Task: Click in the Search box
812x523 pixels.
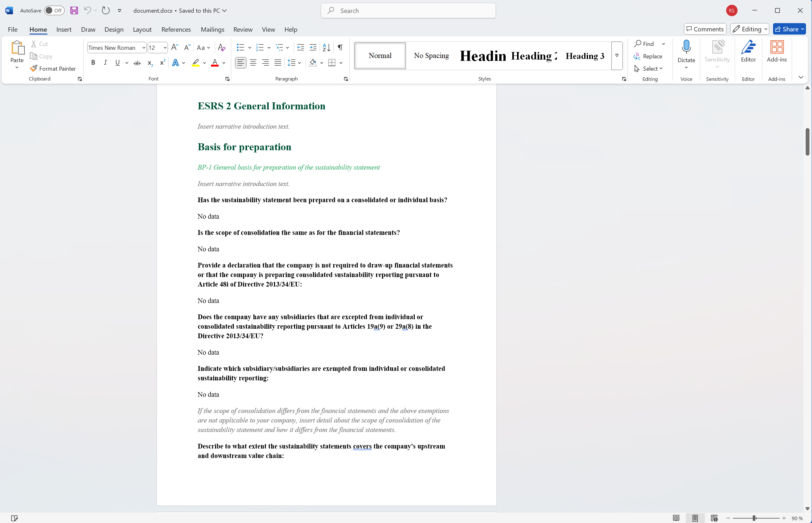Action: tap(408, 10)
